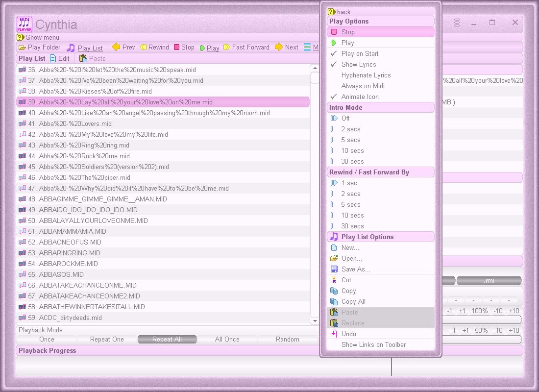
Task: Choose Copy All in the menu
Action: [x=381, y=301]
